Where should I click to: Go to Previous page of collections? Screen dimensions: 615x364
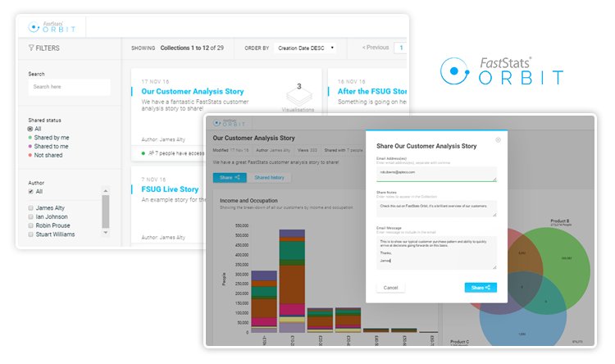[376, 48]
